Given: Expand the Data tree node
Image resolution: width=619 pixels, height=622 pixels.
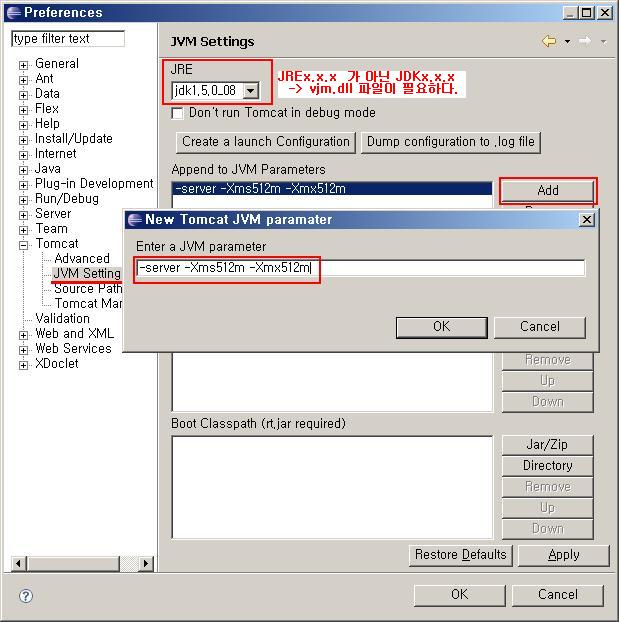Looking at the screenshot, I should pos(23,95).
